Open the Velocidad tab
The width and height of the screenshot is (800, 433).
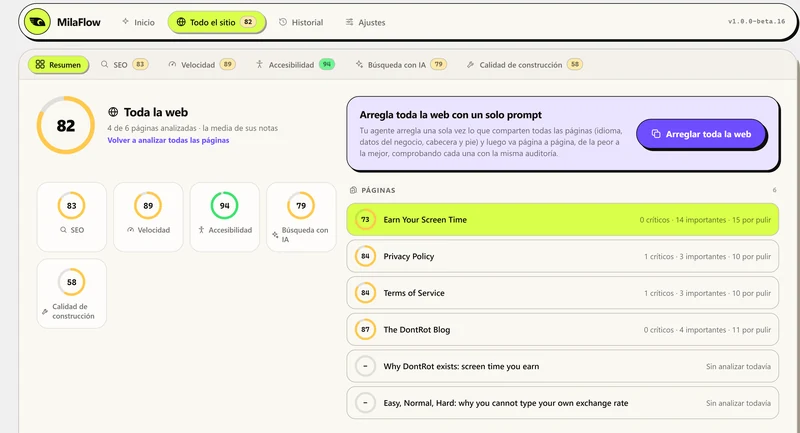202,65
